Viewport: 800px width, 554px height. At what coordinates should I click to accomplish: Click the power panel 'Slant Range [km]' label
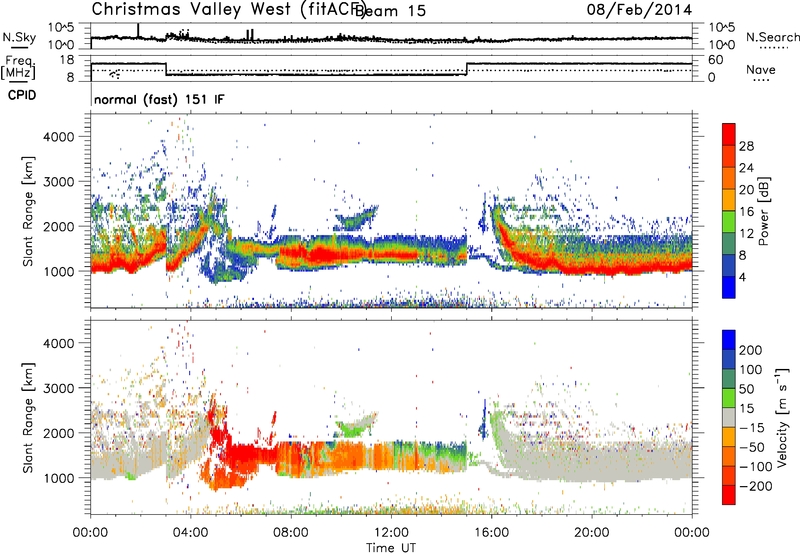point(28,211)
